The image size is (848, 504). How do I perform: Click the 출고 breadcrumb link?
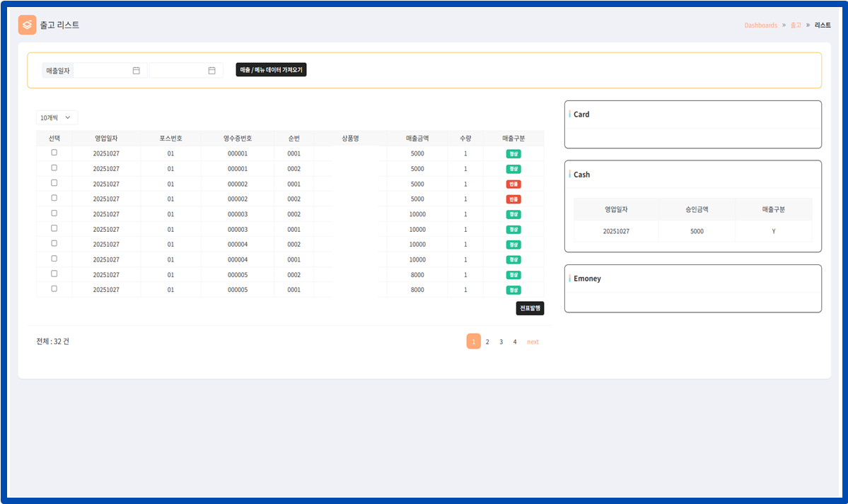[796, 25]
